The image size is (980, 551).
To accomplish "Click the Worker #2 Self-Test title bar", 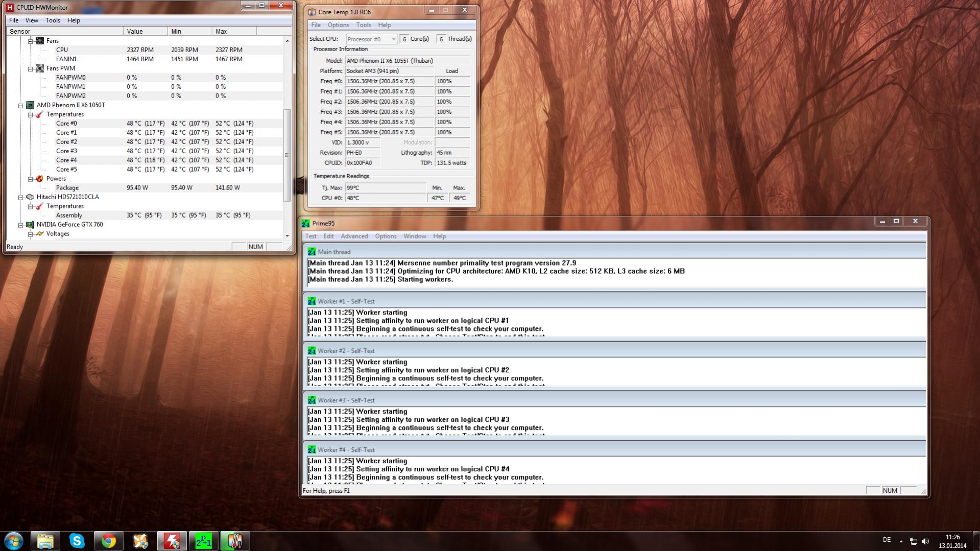I will point(615,351).
